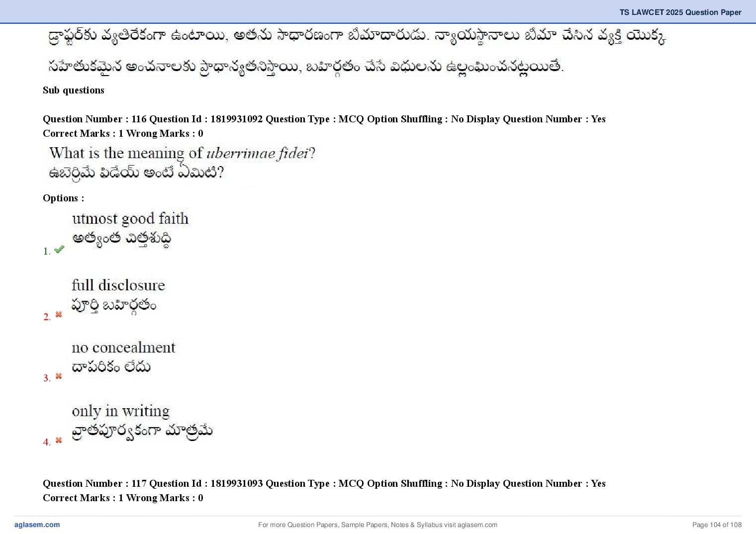Click 'Correct Marks : 1' under question 116
This screenshot has height=534, width=756.
pyautogui.click(x=82, y=133)
